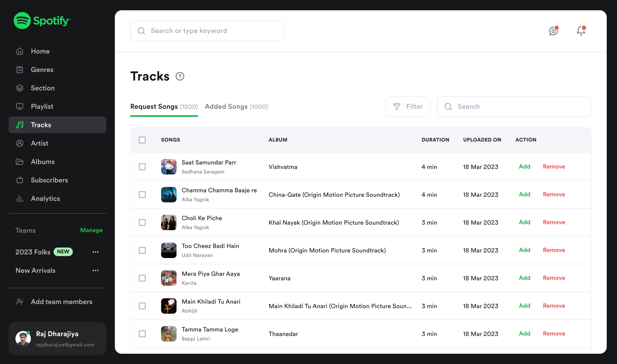Viewport: 617px width, 364px height.
Task: Open the notifications bell
Action: click(581, 31)
